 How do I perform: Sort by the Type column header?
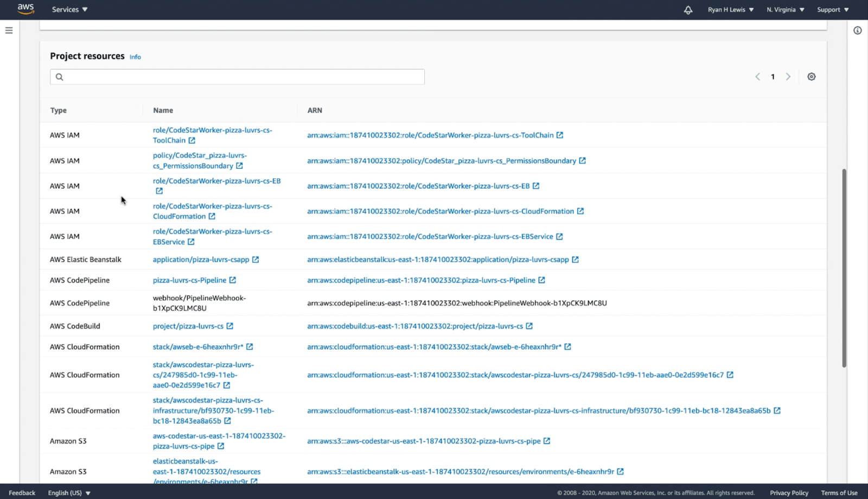[59, 110]
